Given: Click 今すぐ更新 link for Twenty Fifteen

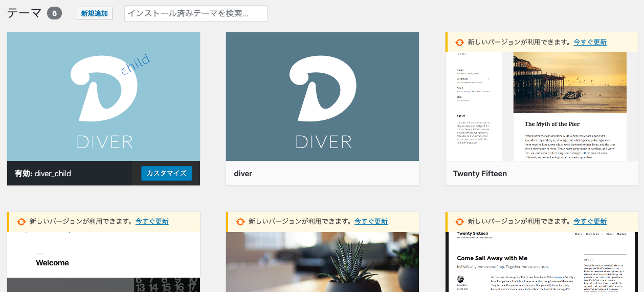Looking at the screenshot, I should pyautogui.click(x=590, y=42).
